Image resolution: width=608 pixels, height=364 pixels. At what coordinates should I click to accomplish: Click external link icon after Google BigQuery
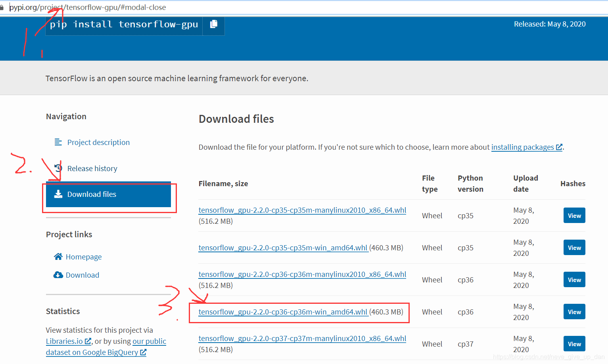click(x=143, y=352)
